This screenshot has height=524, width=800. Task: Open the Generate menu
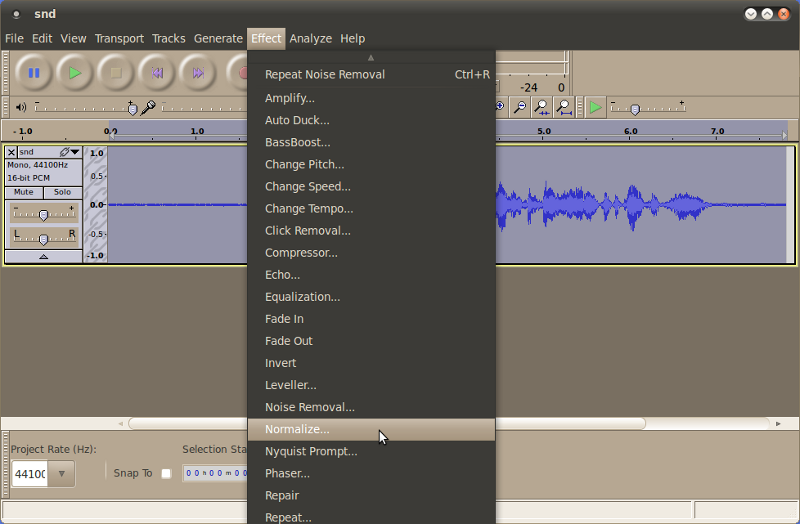click(x=218, y=39)
